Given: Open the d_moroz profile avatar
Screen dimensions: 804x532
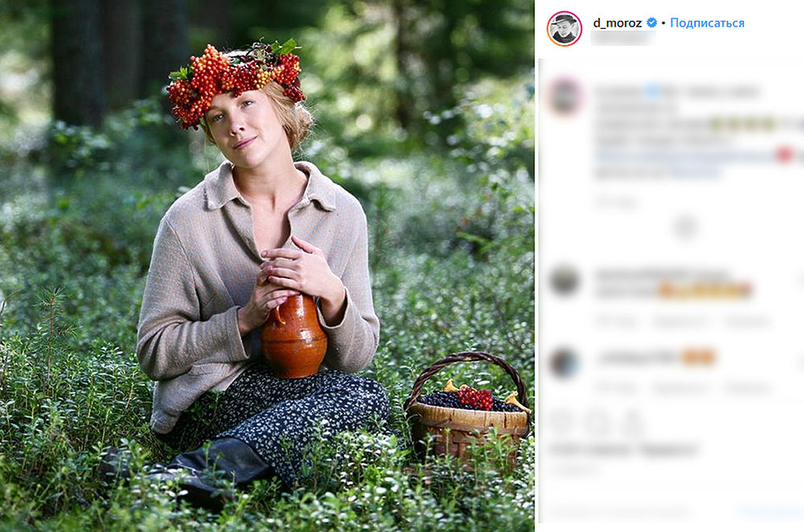Looking at the screenshot, I should pos(564,28).
